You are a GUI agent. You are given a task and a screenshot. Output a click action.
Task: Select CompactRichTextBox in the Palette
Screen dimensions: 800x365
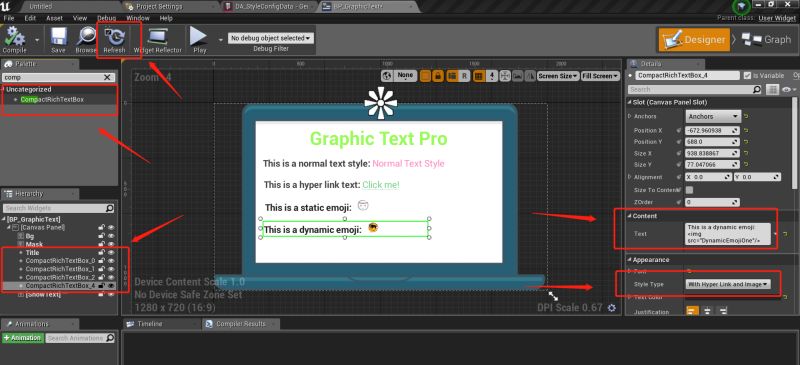52,100
